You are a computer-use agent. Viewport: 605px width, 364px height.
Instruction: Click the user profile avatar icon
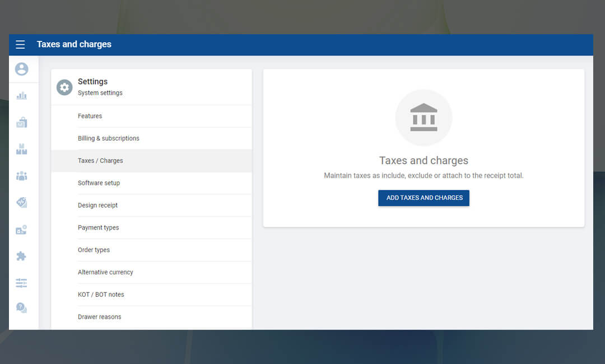click(x=21, y=69)
